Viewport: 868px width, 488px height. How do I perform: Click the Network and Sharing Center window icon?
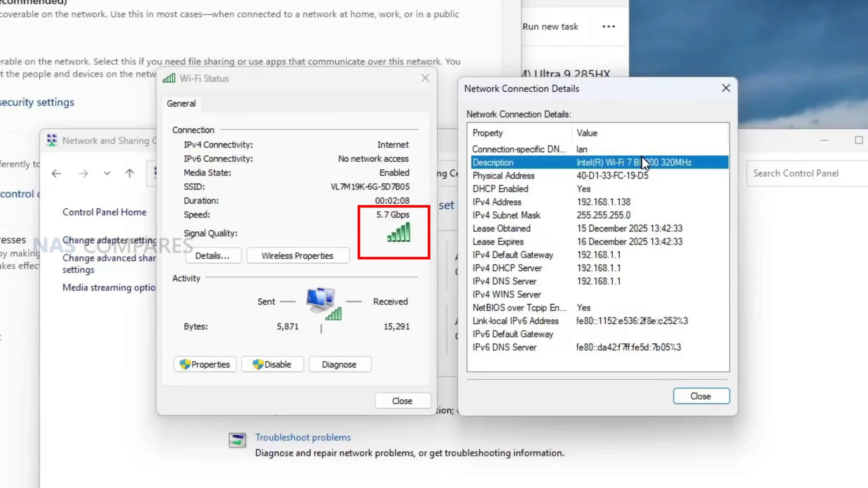[52, 140]
